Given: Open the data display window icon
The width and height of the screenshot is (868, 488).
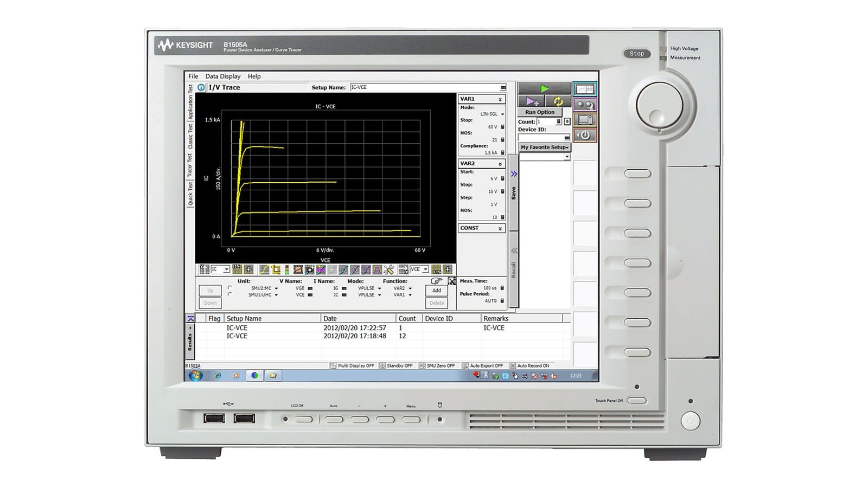Looking at the screenshot, I should point(585,89).
